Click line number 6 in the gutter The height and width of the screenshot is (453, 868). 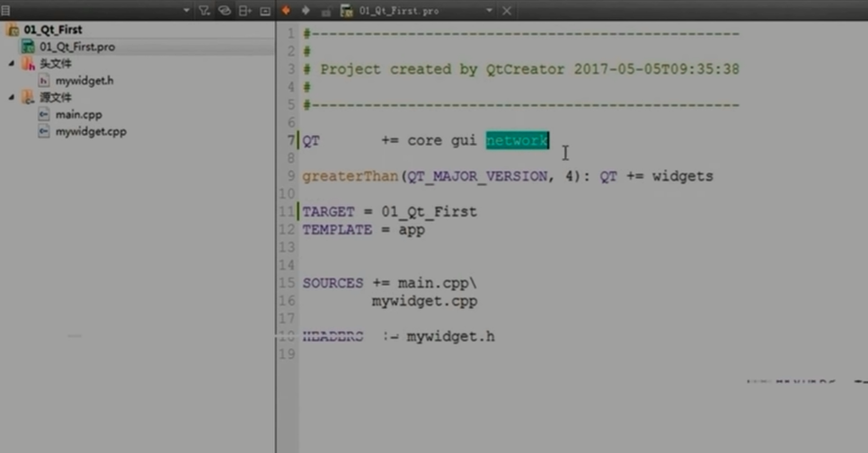click(291, 122)
